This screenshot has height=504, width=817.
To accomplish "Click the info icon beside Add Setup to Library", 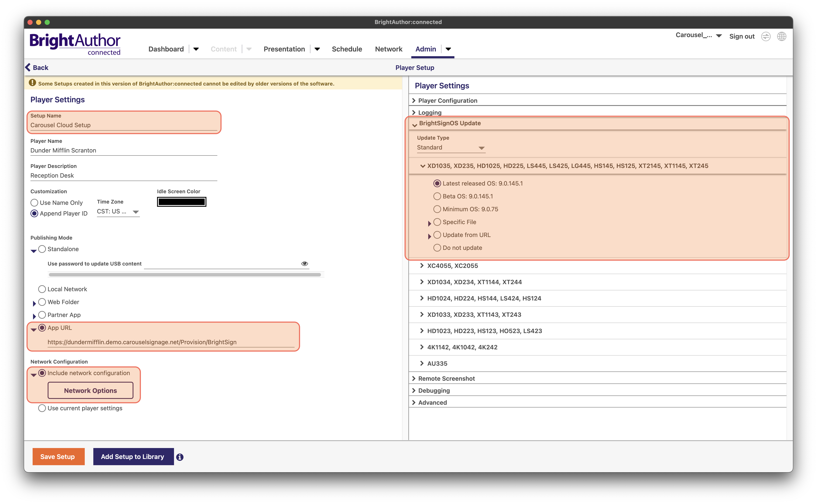I will click(x=180, y=457).
